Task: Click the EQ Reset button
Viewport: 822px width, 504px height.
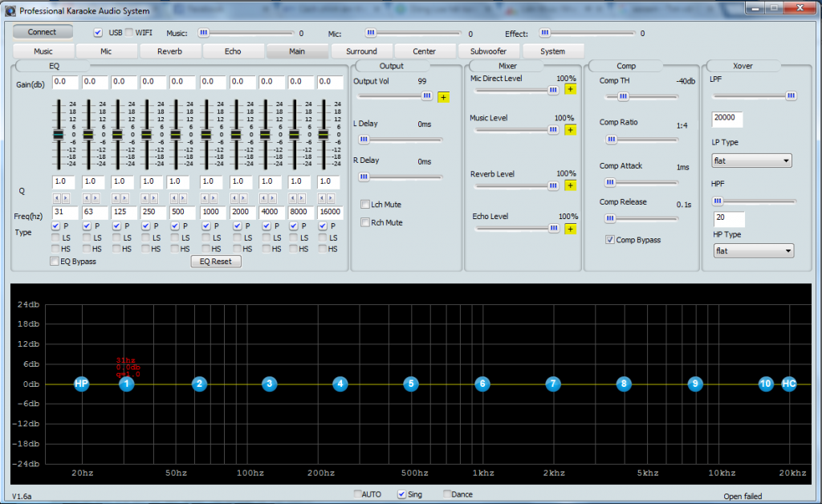Action: click(215, 262)
